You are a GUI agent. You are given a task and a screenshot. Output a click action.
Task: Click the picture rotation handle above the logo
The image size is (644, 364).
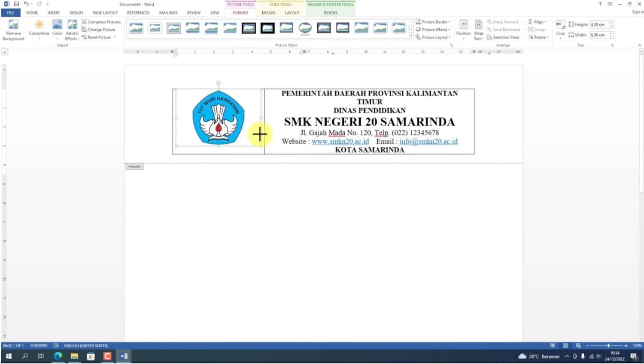[219, 83]
